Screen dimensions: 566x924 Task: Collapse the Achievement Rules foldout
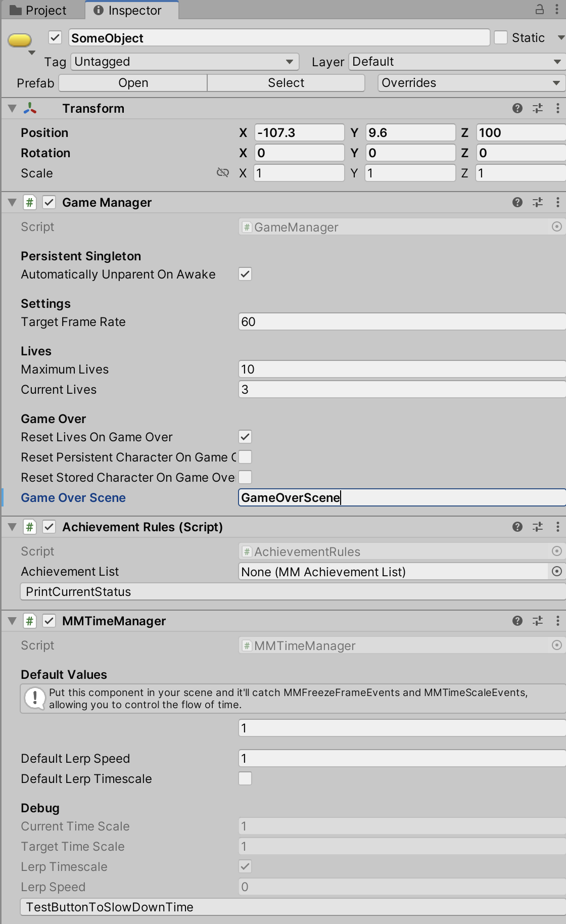pyautogui.click(x=13, y=527)
